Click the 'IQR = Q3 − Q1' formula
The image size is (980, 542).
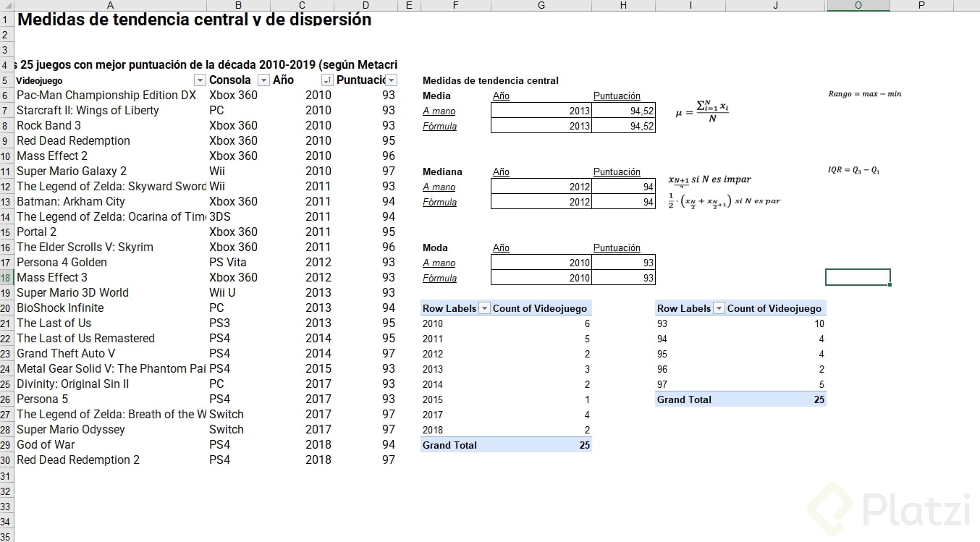point(854,170)
